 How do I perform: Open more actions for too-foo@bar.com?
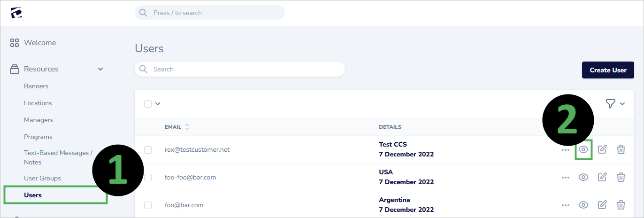pyautogui.click(x=566, y=178)
